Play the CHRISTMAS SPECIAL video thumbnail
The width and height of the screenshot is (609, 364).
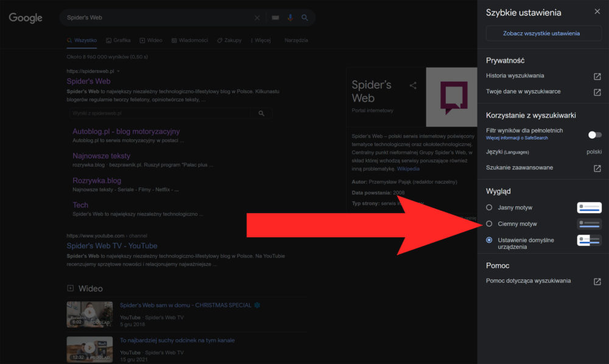(90, 314)
